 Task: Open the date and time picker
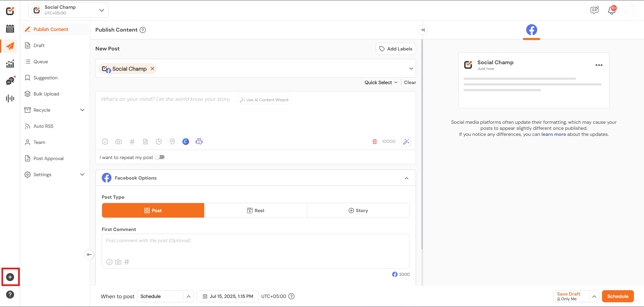point(228,296)
